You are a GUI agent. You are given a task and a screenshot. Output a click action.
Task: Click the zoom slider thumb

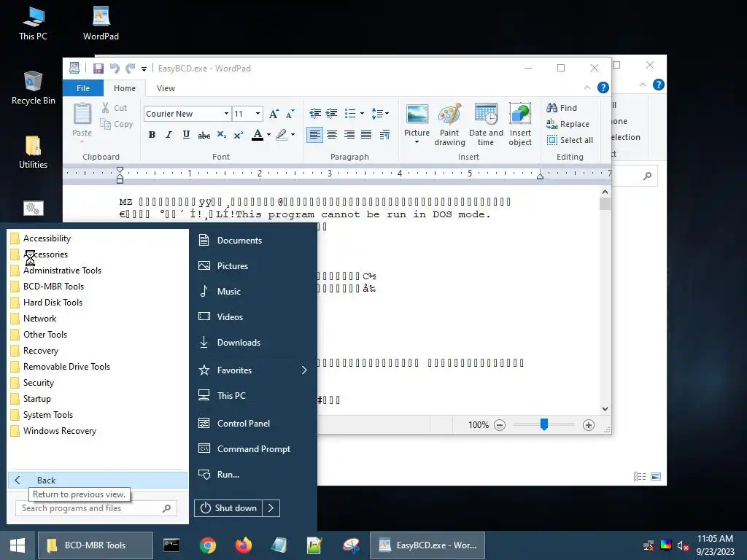coord(544,424)
